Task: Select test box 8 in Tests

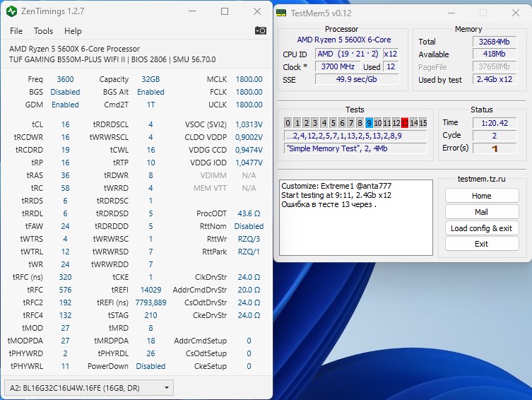Action: point(360,123)
